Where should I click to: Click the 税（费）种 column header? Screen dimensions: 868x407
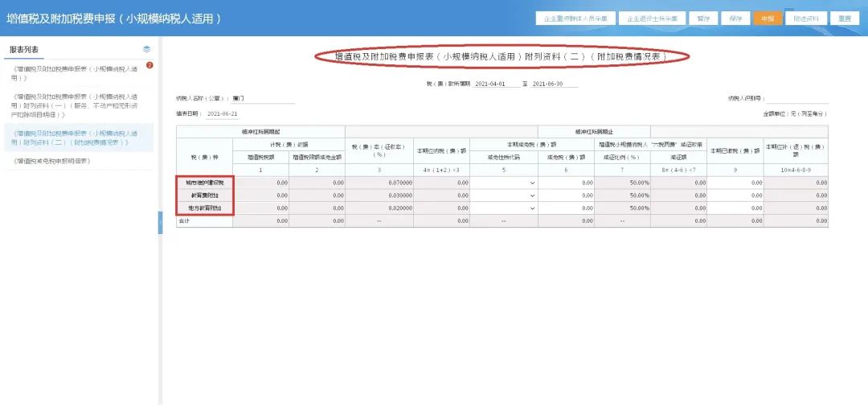point(204,158)
